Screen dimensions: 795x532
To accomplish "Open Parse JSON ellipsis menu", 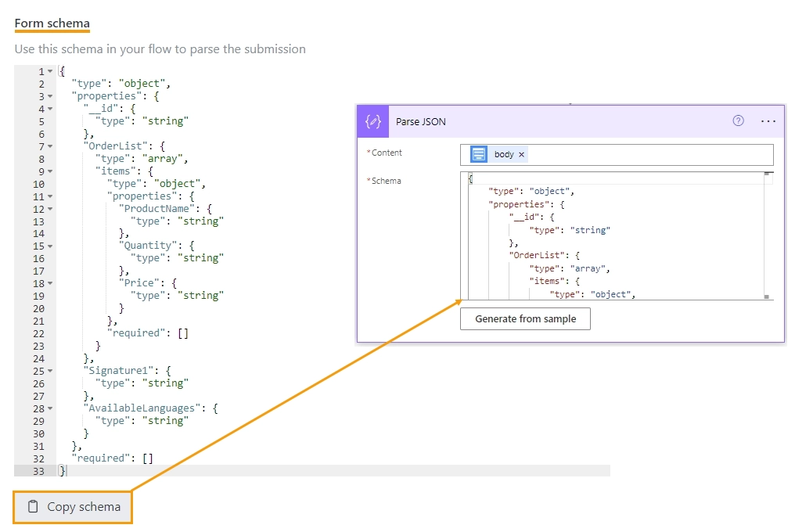I will 768,121.
